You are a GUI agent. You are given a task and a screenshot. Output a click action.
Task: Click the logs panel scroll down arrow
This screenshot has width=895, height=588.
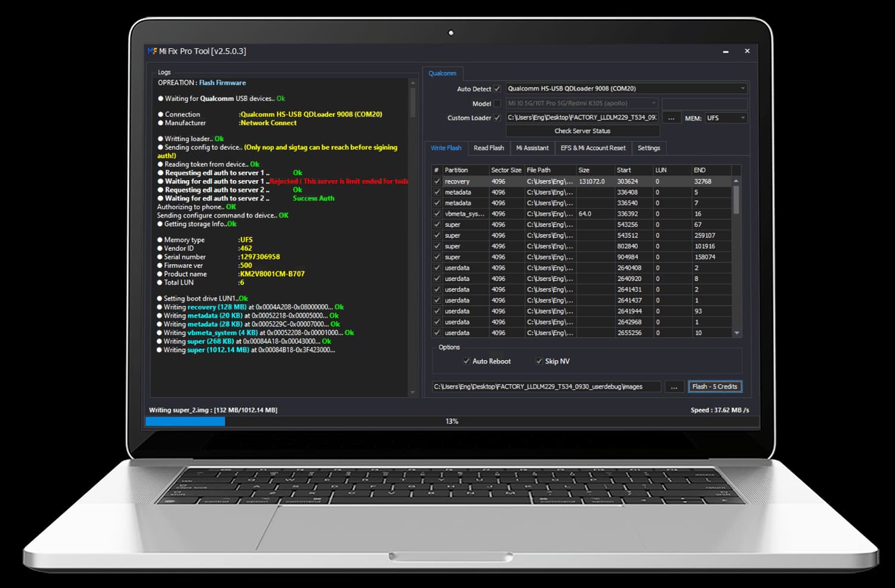click(x=412, y=392)
